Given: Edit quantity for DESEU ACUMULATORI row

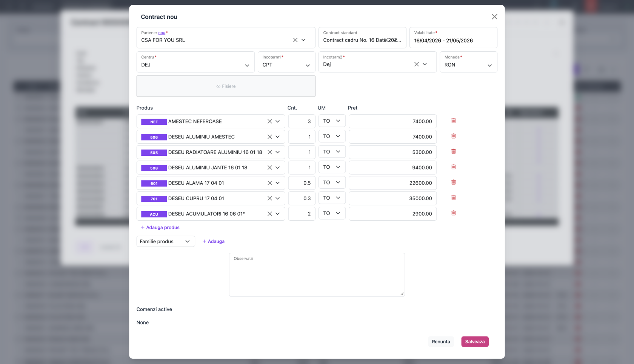Looking at the screenshot, I should 302,214.
